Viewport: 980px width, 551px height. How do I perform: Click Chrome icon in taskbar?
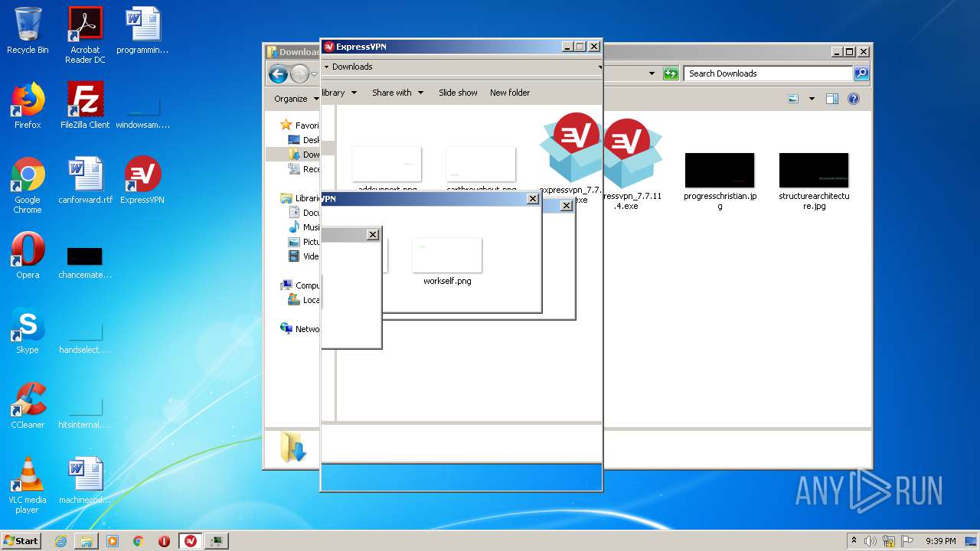[139, 541]
